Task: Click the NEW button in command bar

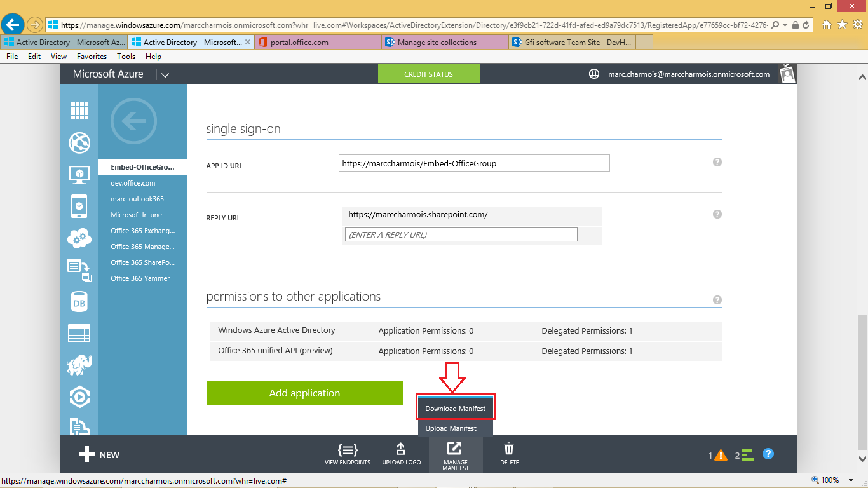Action: [99, 454]
